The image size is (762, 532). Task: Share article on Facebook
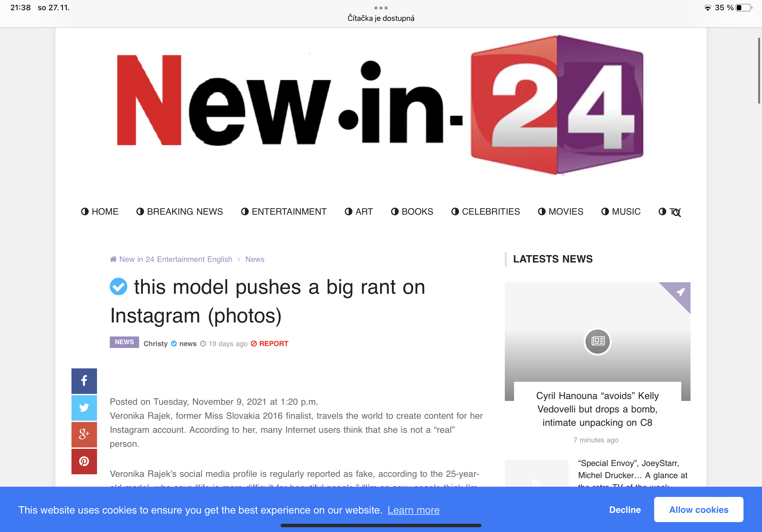click(x=84, y=381)
